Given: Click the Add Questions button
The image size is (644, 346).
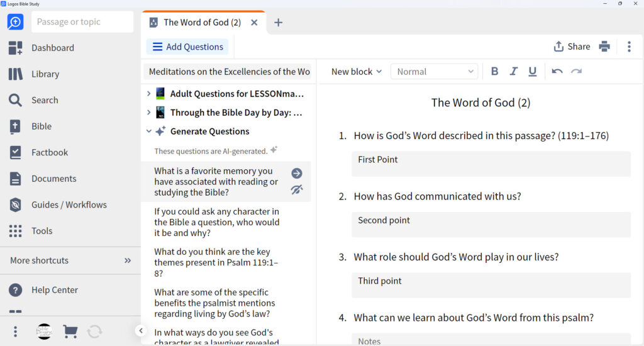Looking at the screenshot, I should (x=187, y=47).
